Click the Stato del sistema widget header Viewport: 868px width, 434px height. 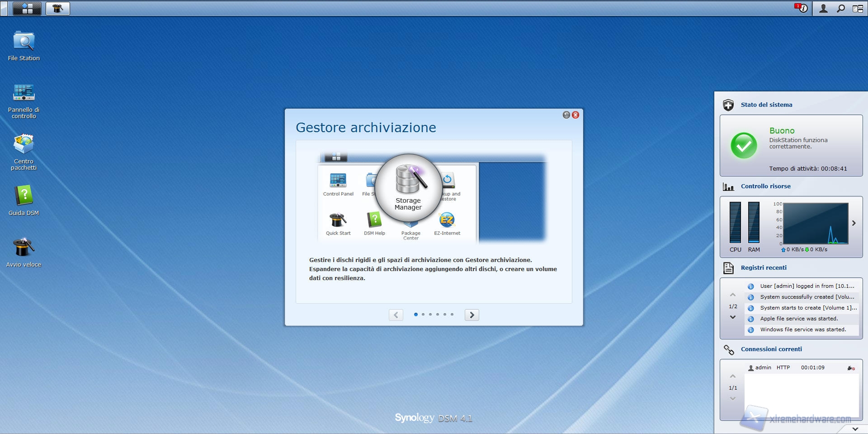tap(766, 105)
